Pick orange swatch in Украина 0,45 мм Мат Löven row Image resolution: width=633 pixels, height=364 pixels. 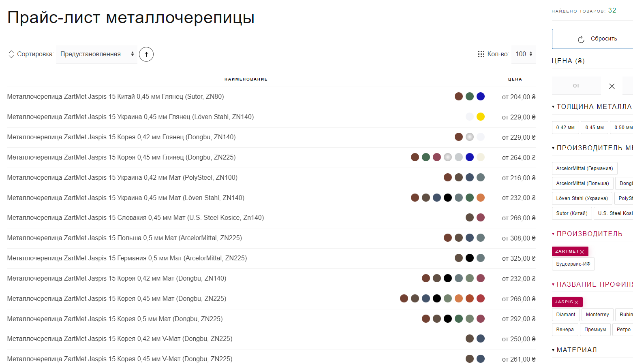point(481,198)
